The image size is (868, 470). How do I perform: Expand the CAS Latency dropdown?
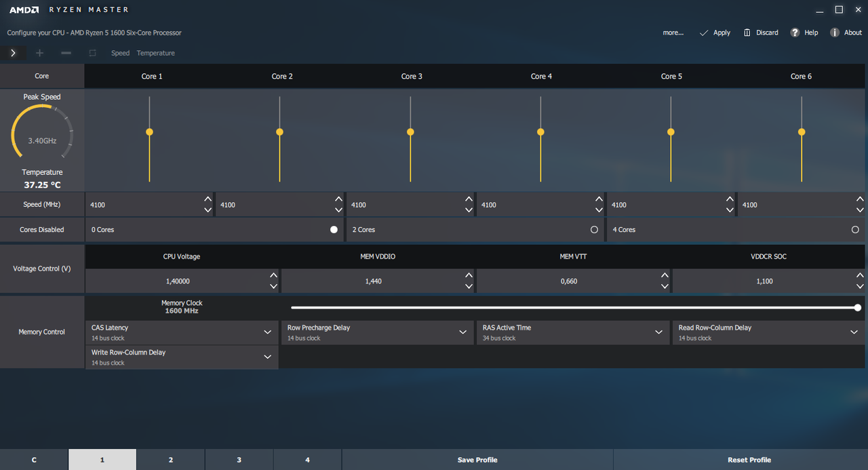tap(267, 332)
